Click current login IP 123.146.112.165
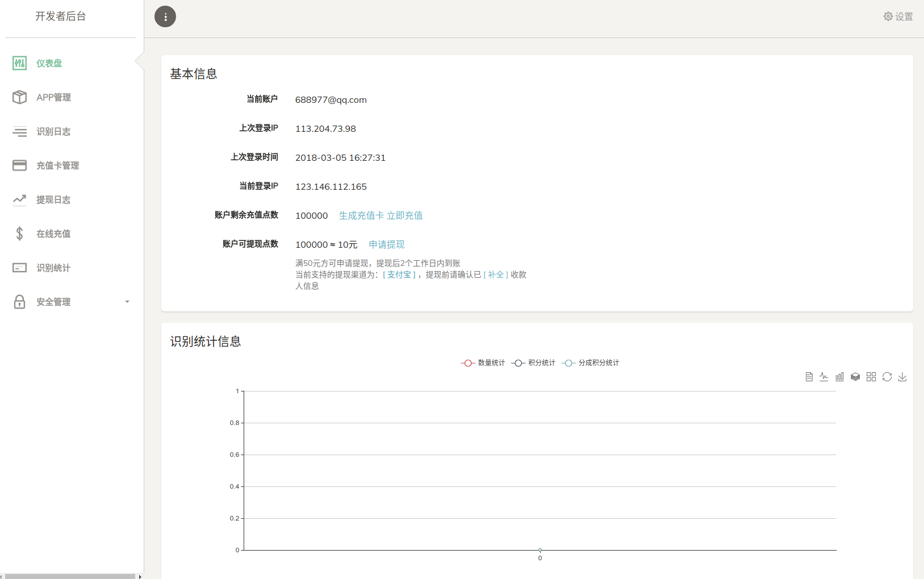Screen dimensions: 924x579 [x=331, y=187]
